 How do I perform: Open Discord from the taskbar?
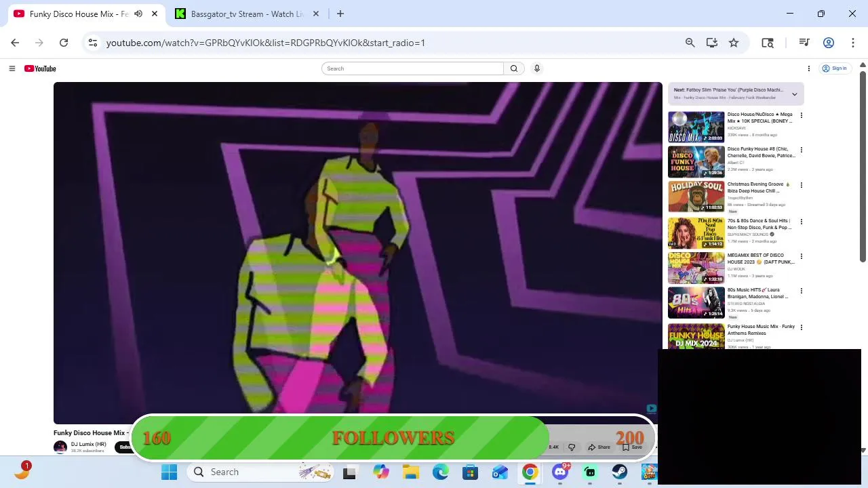point(560,472)
